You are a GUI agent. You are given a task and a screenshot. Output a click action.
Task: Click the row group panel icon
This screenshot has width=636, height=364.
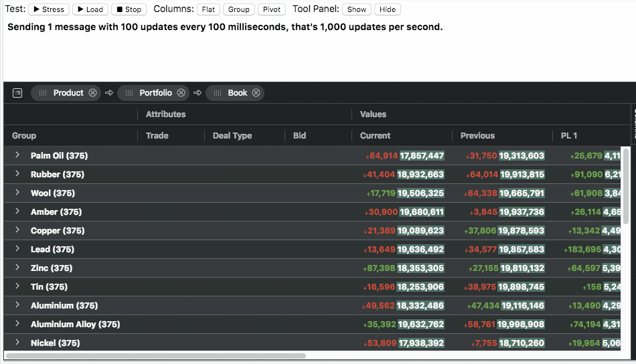pyautogui.click(x=17, y=93)
